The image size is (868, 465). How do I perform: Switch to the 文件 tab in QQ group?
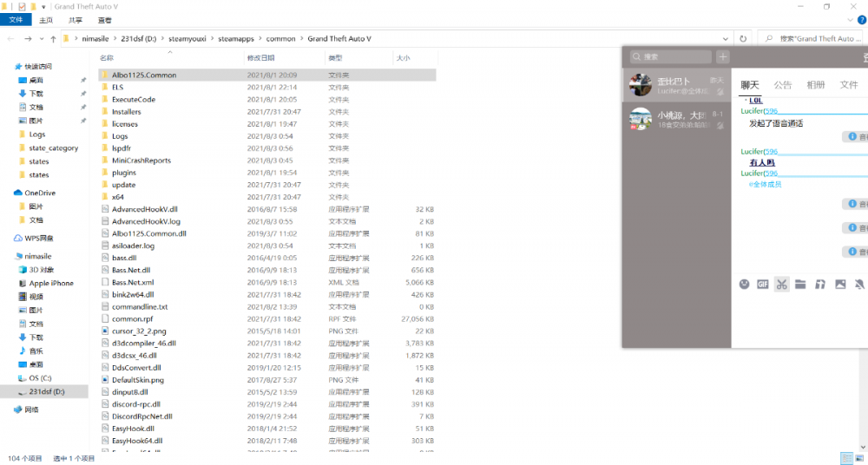click(x=849, y=85)
